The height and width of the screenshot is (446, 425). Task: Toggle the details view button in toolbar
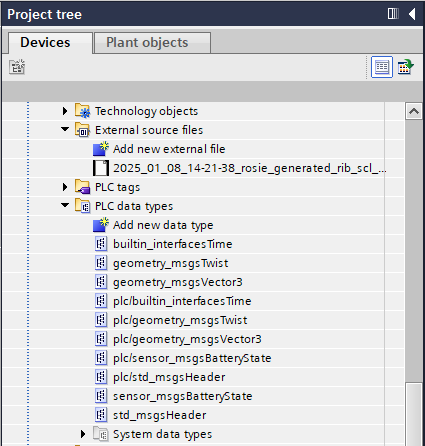click(382, 67)
